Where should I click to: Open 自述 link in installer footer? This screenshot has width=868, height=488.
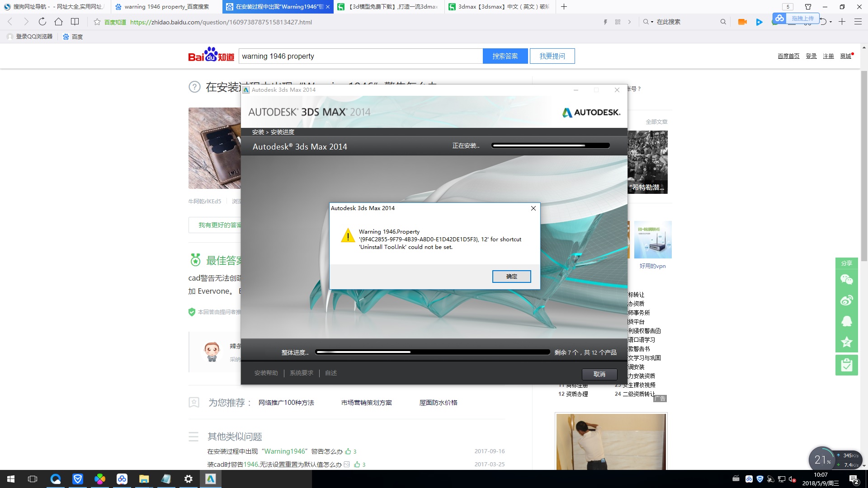[x=331, y=373]
